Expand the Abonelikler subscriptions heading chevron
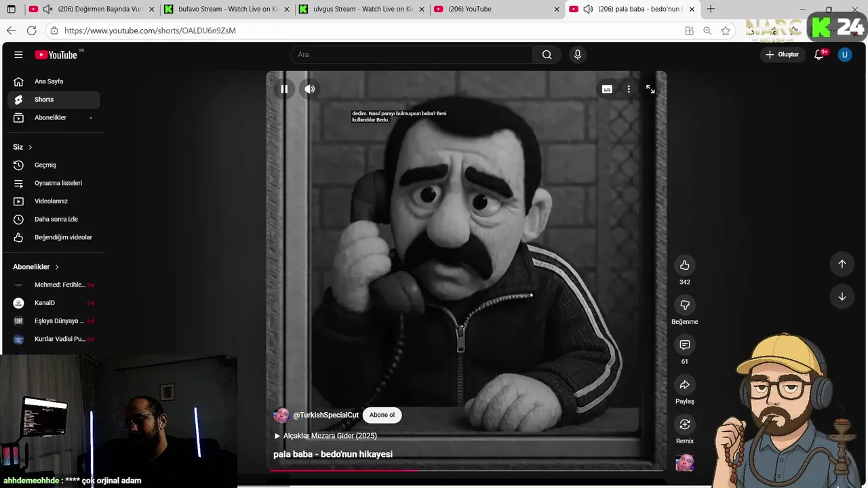This screenshot has width=868, height=488. click(x=57, y=267)
